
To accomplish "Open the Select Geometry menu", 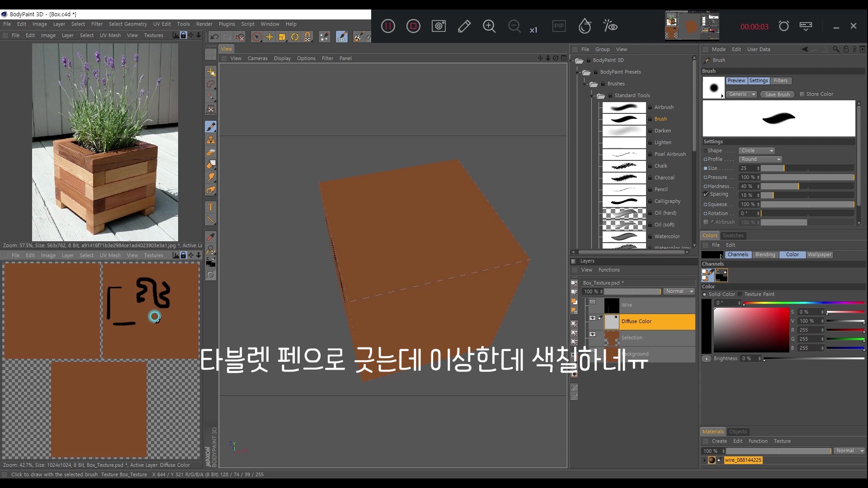I will (127, 24).
